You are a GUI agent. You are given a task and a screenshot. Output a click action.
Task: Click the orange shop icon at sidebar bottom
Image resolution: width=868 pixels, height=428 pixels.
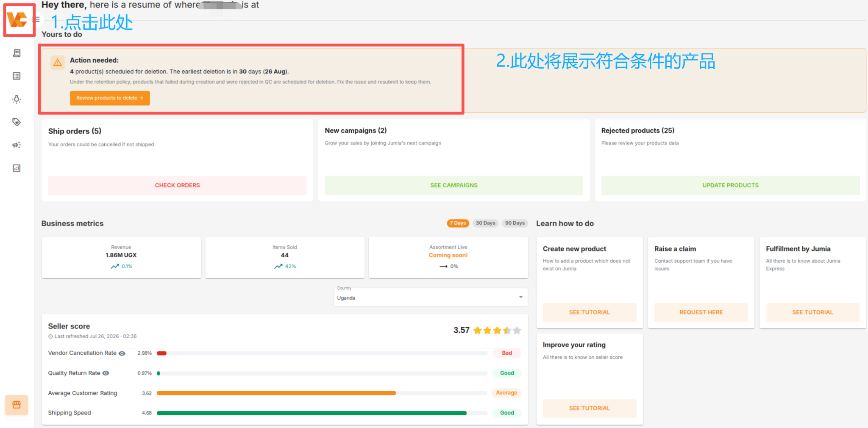coord(17,405)
